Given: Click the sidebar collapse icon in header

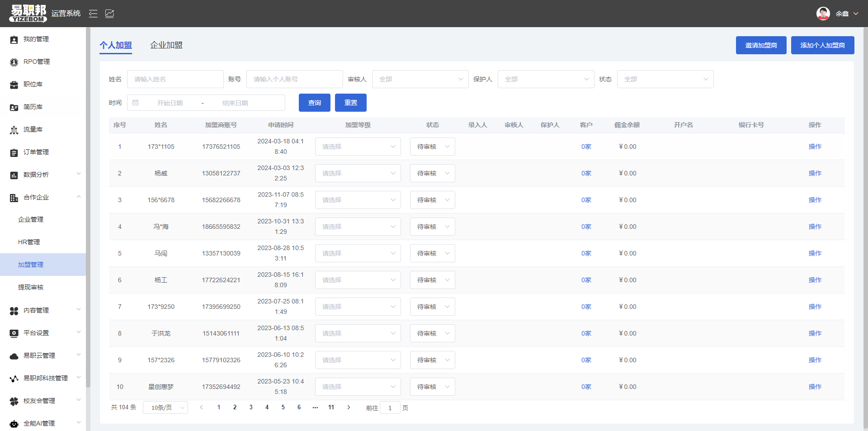Looking at the screenshot, I should coord(93,14).
